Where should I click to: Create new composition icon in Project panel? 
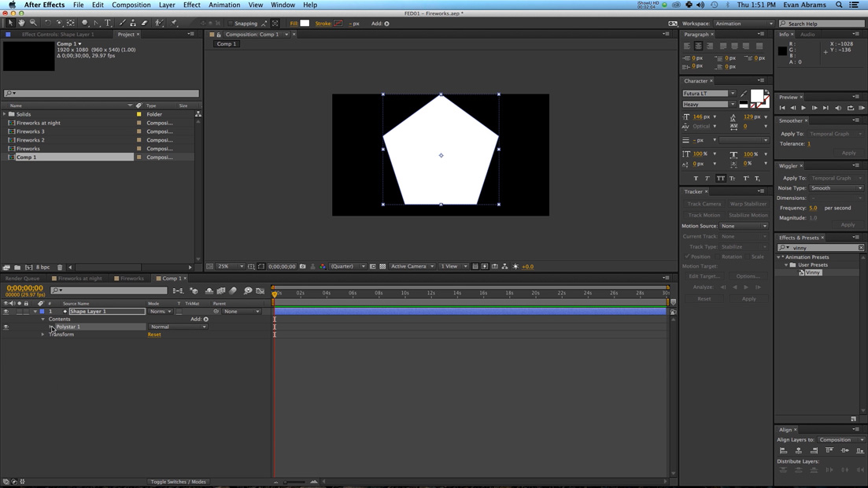point(29,267)
